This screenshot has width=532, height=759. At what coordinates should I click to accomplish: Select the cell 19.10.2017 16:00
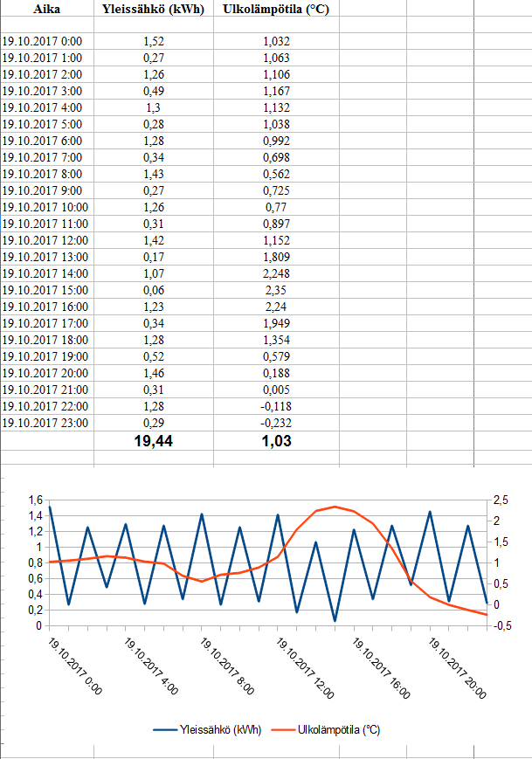pyautogui.click(x=47, y=307)
